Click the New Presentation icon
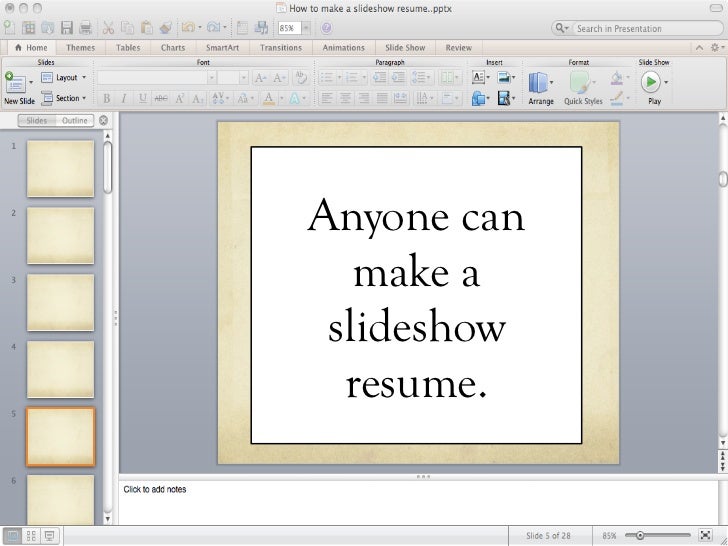The height and width of the screenshot is (546, 728). click(x=9, y=28)
